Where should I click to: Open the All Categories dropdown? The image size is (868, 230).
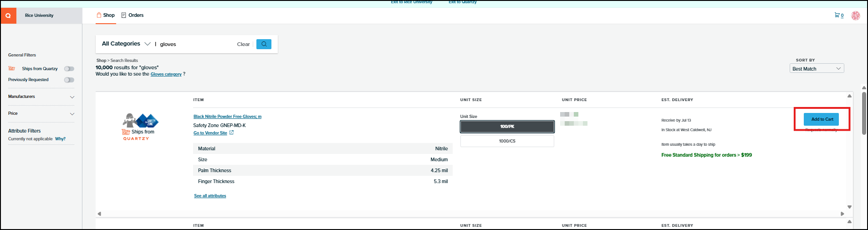[x=126, y=44]
